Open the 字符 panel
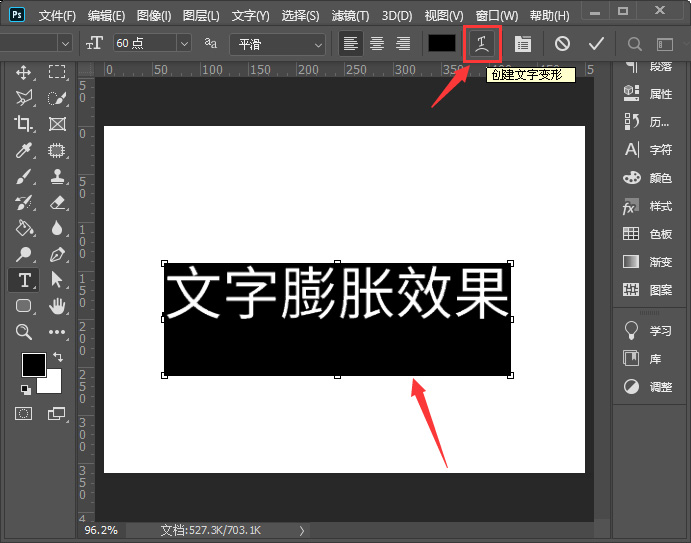 click(648, 150)
